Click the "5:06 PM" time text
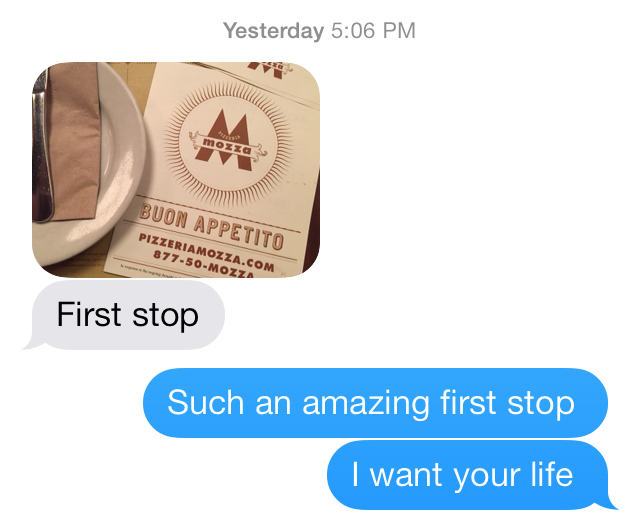640x520 pixels. tap(373, 31)
